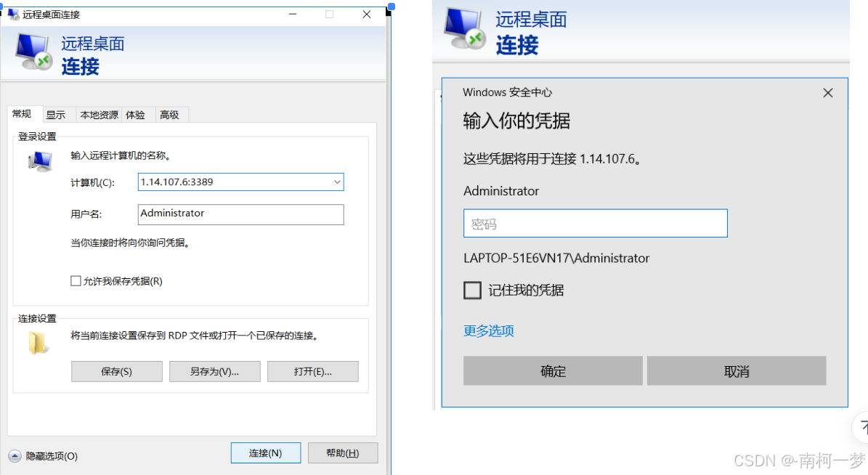Switch to the 高级 tab
Image resolution: width=868 pixels, height=475 pixels.
coord(169,115)
